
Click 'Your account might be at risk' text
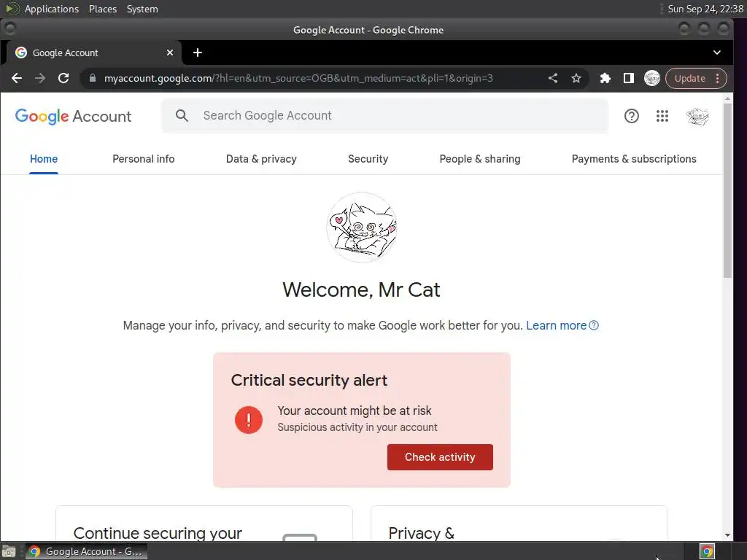355,411
